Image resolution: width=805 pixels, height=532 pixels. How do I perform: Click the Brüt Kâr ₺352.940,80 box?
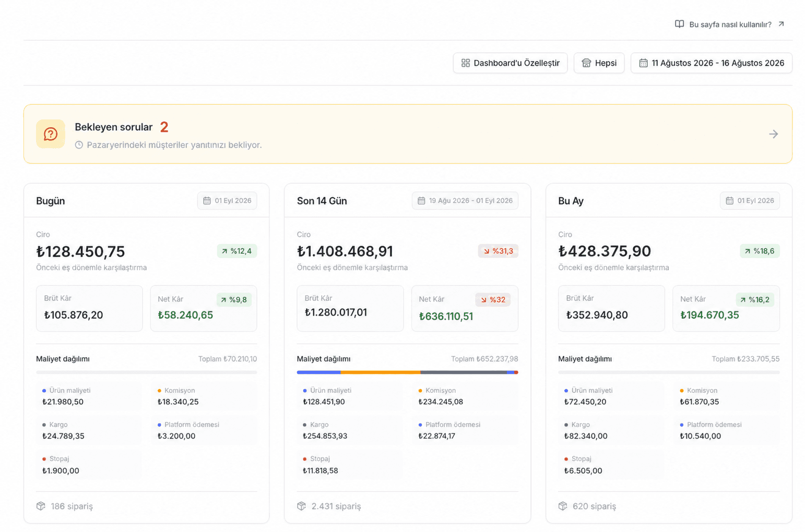[x=611, y=308]
